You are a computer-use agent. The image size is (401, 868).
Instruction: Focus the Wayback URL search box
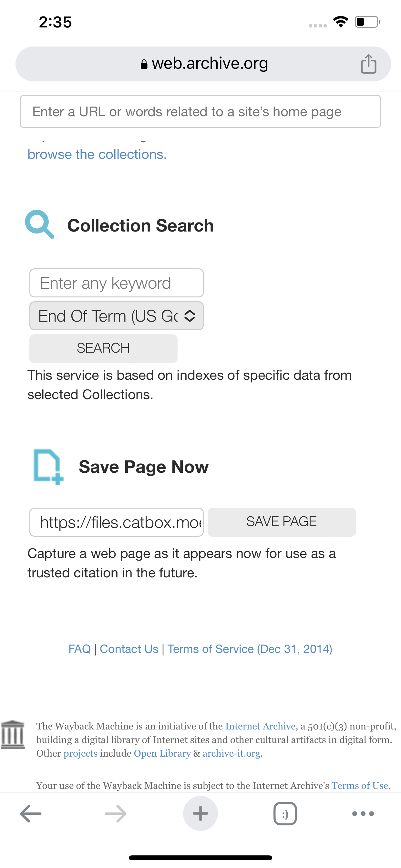(200, 111)
